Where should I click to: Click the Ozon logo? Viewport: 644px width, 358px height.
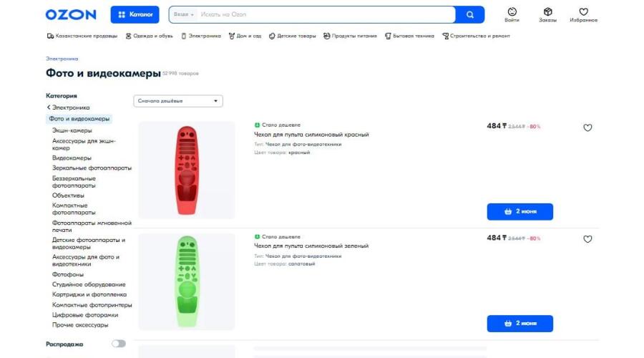tap(70, 14)
